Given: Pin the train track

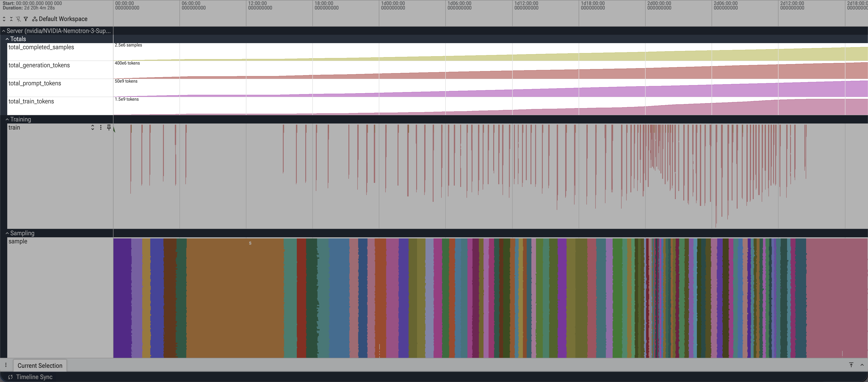Looking at the screenshot, I should pyautogui.click(x=109, y=128).
